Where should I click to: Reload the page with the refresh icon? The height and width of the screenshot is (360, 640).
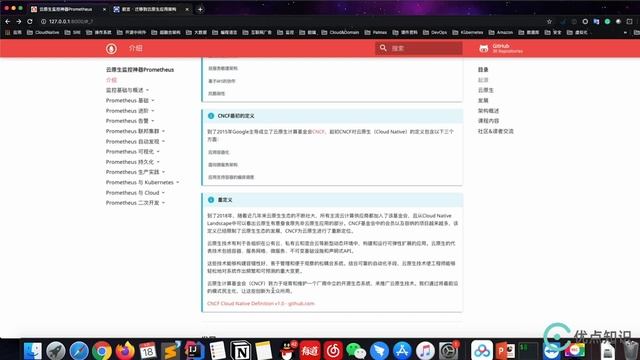click(30, 21)
